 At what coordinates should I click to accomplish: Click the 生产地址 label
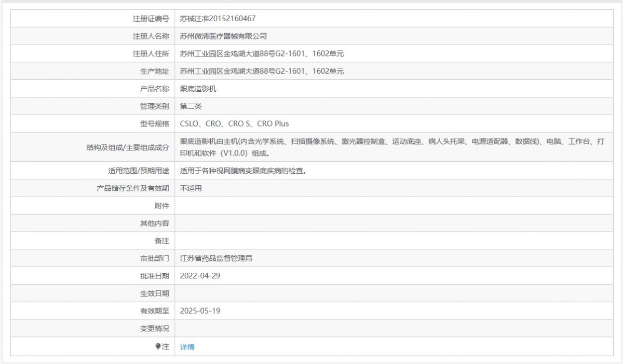[x=155, y=71]
